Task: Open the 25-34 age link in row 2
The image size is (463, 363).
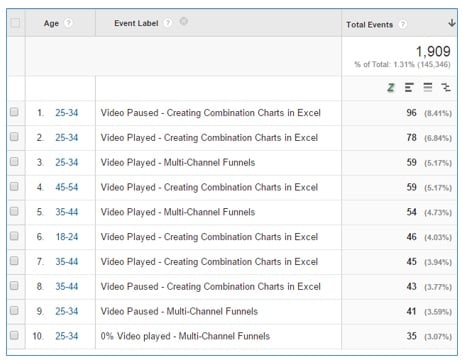Action: (67, 137)
